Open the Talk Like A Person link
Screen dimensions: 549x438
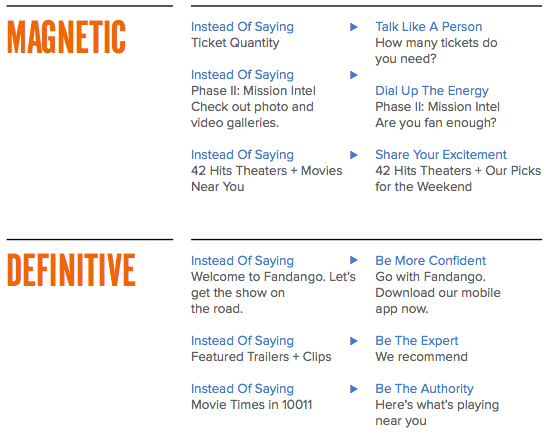tap(429, 27)
